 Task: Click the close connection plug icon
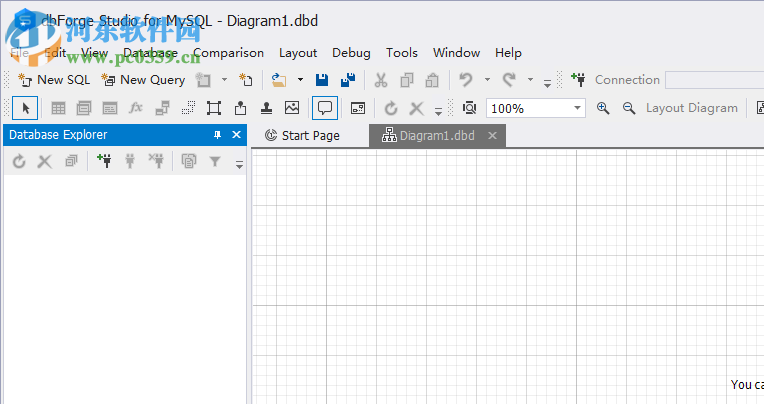[x=156, y=161]
